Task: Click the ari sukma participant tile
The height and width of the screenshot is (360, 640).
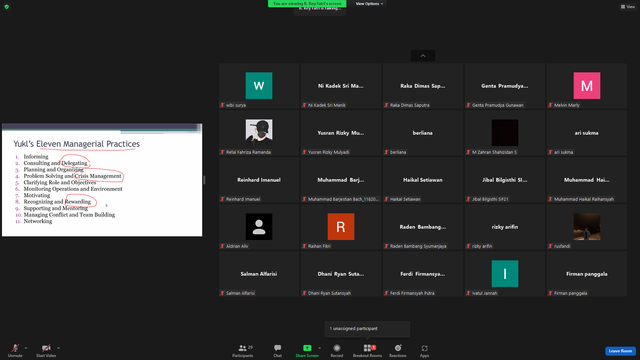Action: (587, 133)
